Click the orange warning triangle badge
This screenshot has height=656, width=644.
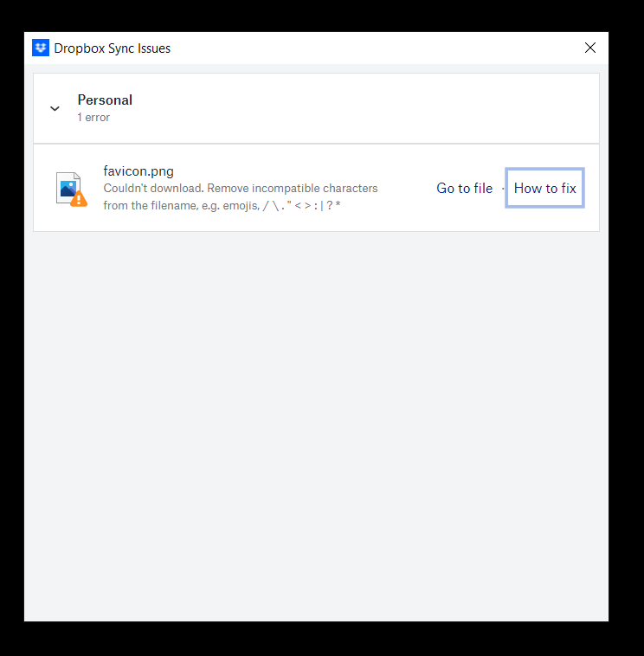[x=79, y=199]
